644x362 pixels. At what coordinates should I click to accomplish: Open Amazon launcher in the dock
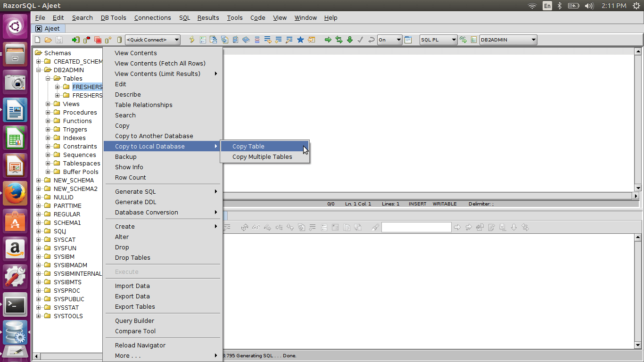(15, 248)
